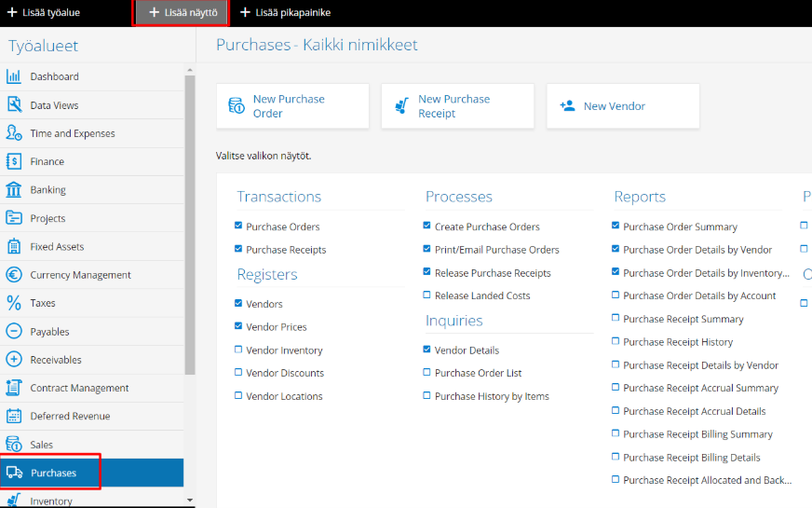This screenshot has height=508, width=812.
Task: Click the sidebar scroll up arrow
Action: [190, 70]
